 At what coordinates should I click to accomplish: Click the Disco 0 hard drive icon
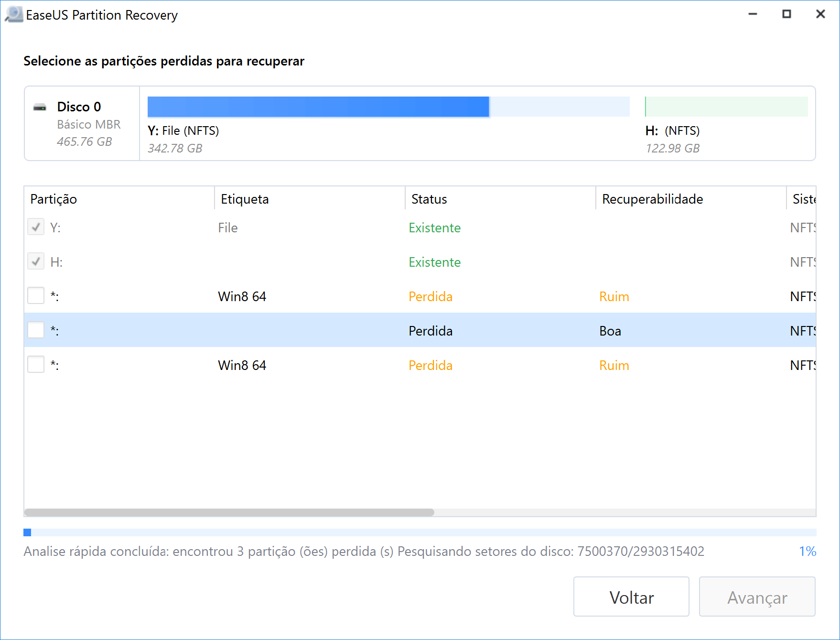click(40, 108)
